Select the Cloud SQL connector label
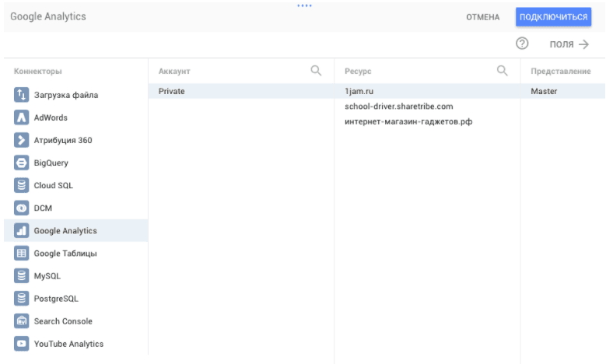Image resolution: width=606 pixels, height=364 pixels. pyautogui.click(x=54, y=185)
